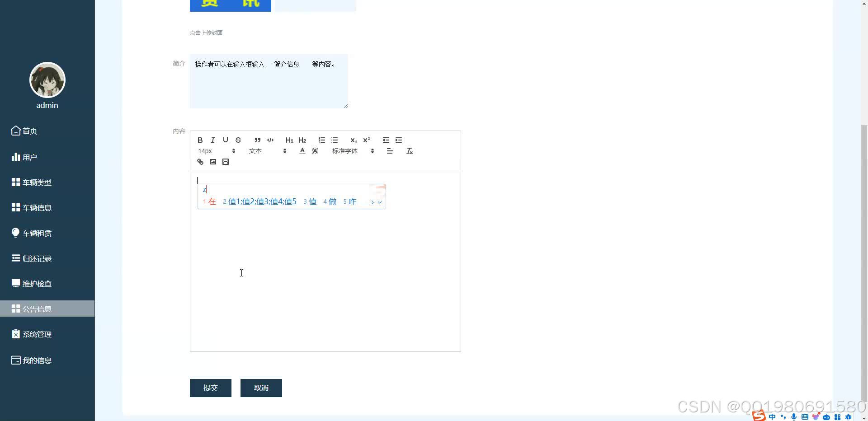
Task: Open the 标准字体 font family dropdown
Action: coord(345,151)
